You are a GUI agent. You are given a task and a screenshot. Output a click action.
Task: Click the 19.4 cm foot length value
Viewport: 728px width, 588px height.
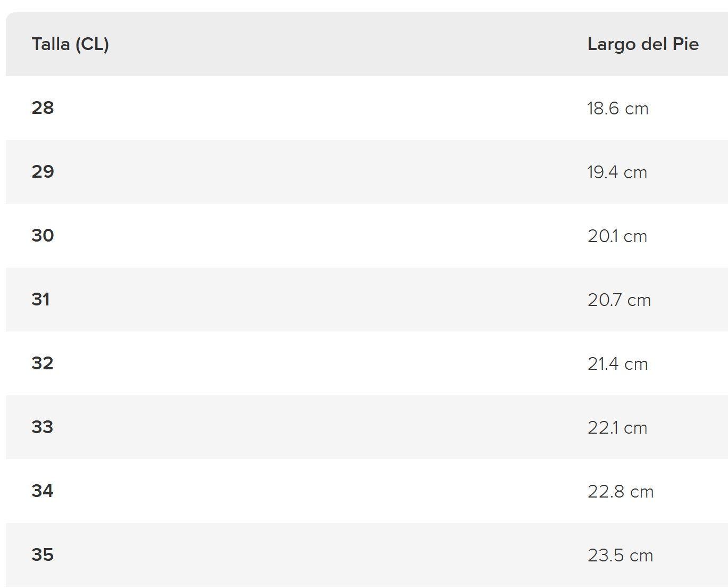pos(617,172)
